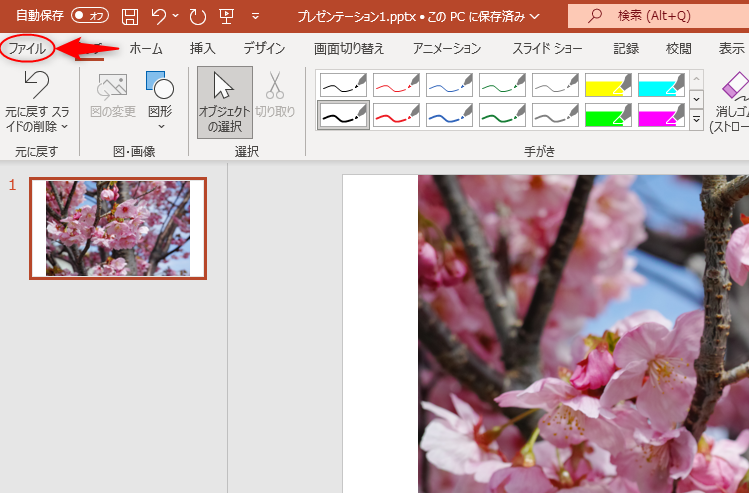The height and width of the screenshot is (493, 749).
Task: Open the デザイン tab
Action: coord(264,48)
